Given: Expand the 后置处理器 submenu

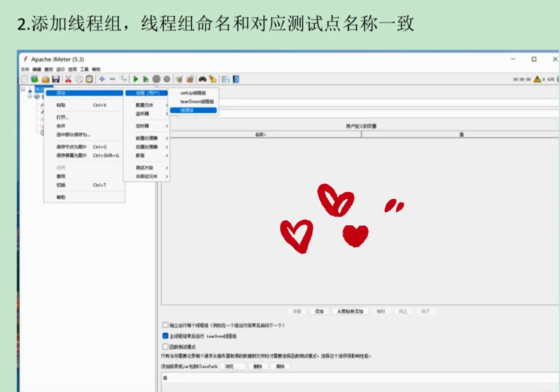Looking at the screenshot, I should (147, 147).
